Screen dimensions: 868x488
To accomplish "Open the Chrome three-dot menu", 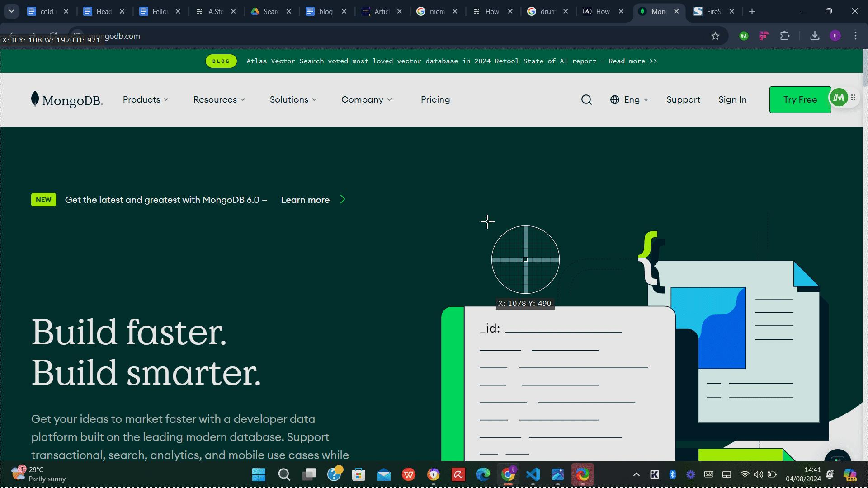I will point(855,36).
